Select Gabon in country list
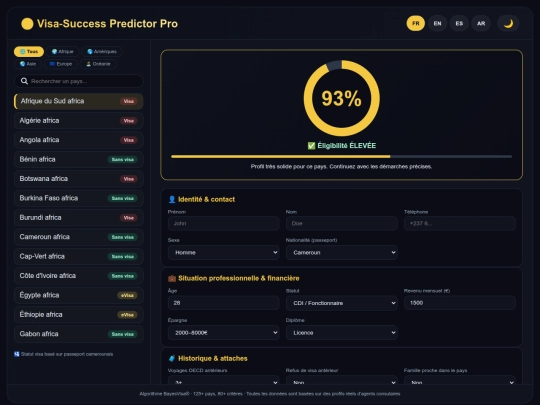This screenshot has height=405, width=540. point(79,334)
